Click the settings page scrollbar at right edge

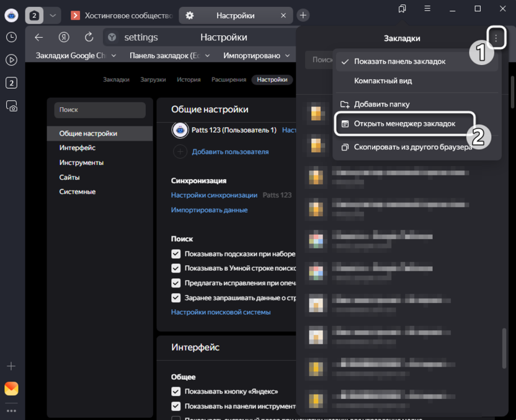pyautogui.click(x=512, y=92)
